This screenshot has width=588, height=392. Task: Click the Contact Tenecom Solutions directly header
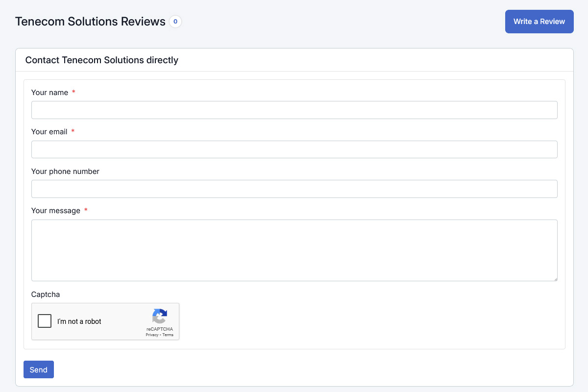(102, 60)
